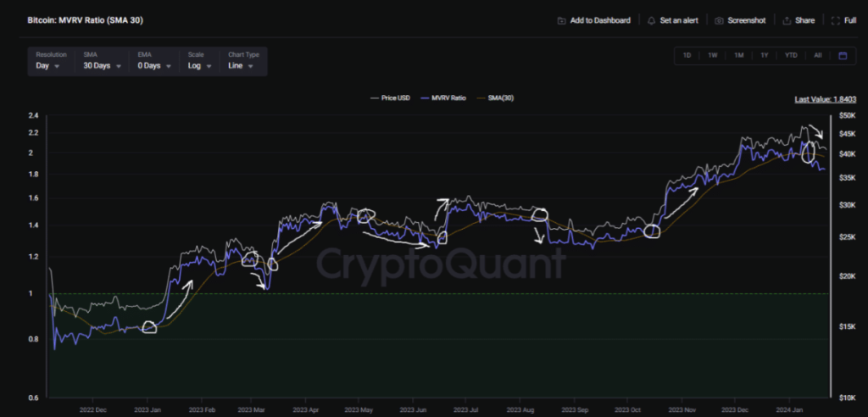868x417 pixels.
Task: Click the All time range button
Action: tap(817, 56)
